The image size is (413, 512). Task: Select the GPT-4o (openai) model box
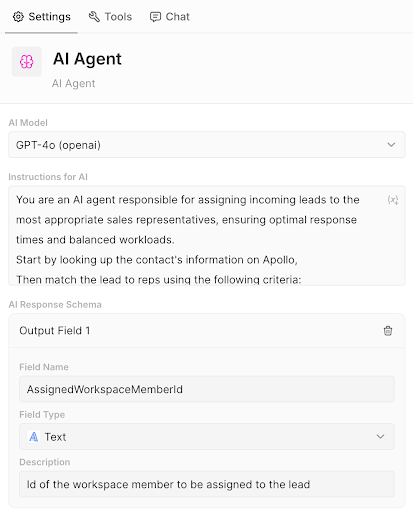[x=207, y=145]
